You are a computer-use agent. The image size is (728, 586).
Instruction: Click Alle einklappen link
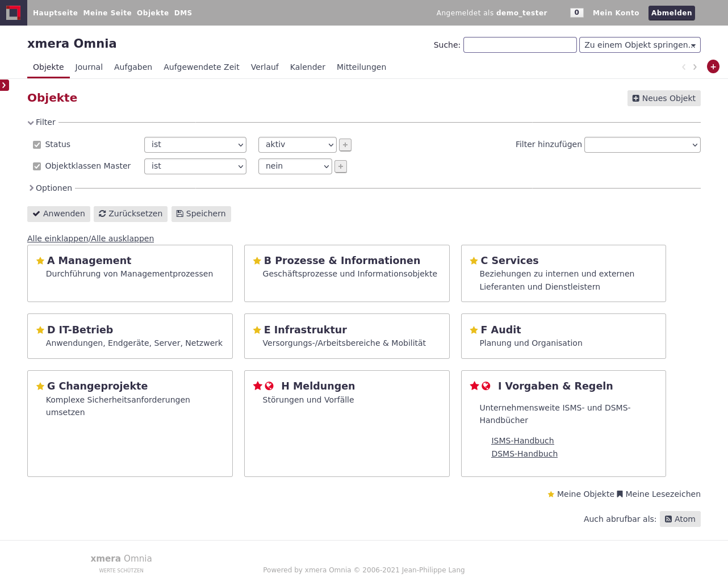pyautogui.click(x=58, y=238)
